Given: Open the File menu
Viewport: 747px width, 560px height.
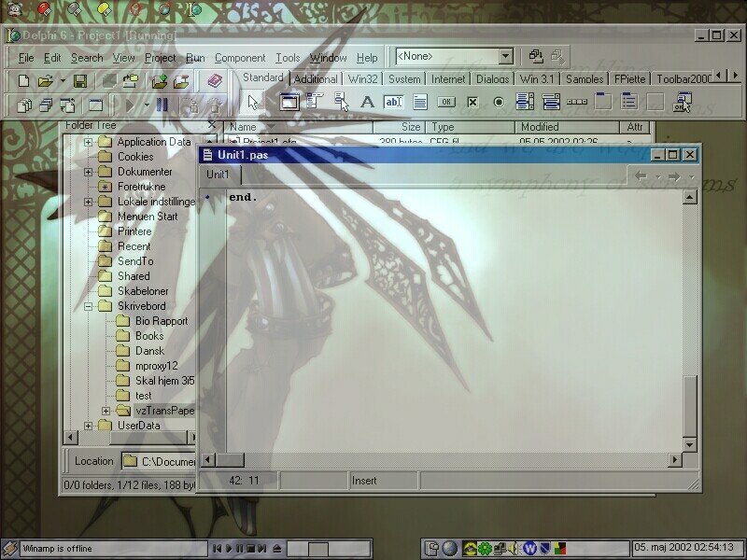Looking at the screenshot, I should pyautogui.click(x=26, y=58).
